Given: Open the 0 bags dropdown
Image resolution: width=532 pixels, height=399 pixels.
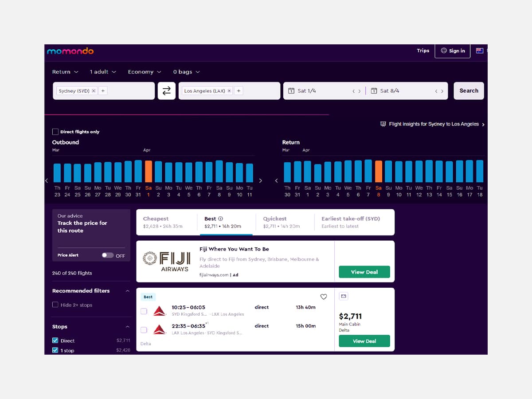Looking at the screenshot, I should pyautogui.click(x=187, y=72).
